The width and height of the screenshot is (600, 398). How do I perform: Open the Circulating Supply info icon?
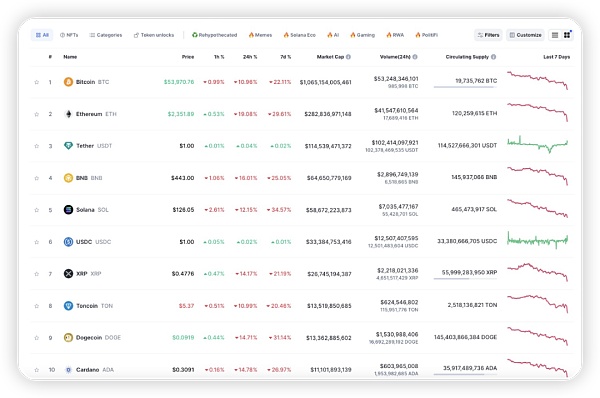coord(493,57)
